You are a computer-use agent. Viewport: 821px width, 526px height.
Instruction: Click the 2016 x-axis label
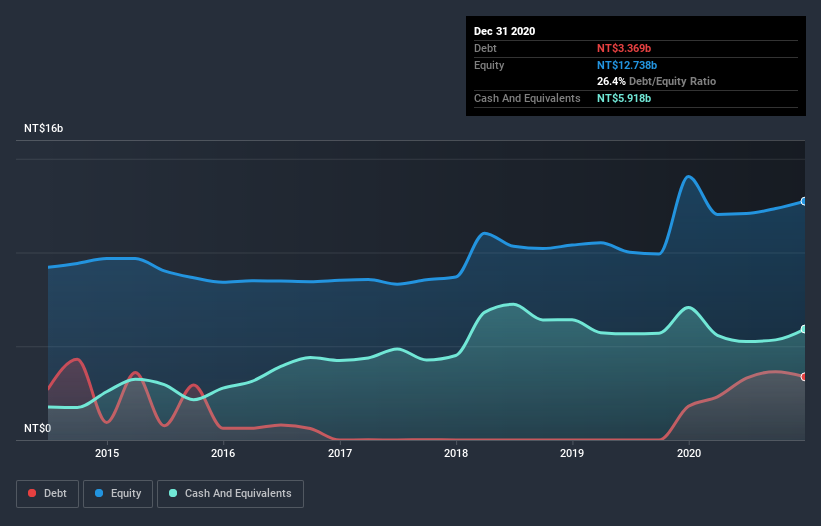223,453
